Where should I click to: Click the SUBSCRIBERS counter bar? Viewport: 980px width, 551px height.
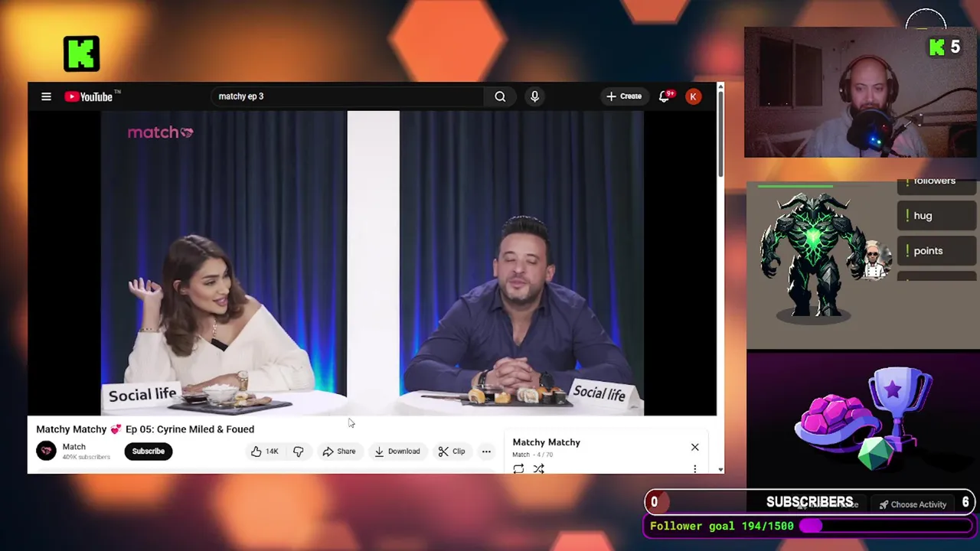809,502
